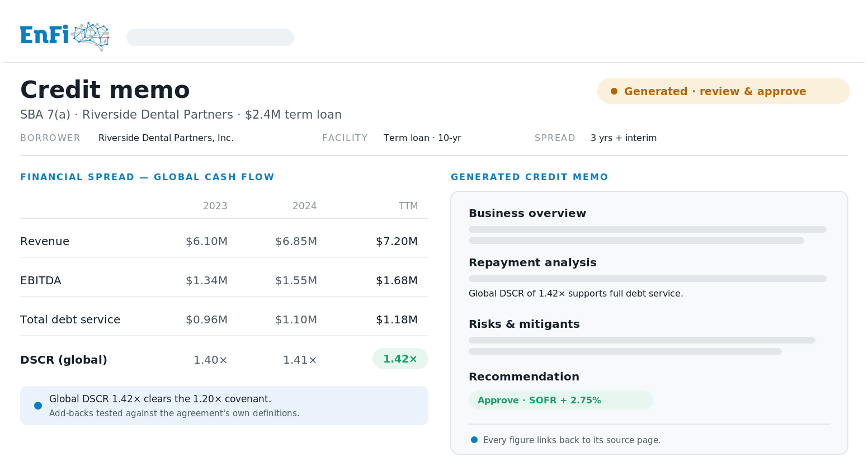The width and height of the screenshot is (868, 475).
Task: Click the Total debt service label
Action: pos(70,319)
